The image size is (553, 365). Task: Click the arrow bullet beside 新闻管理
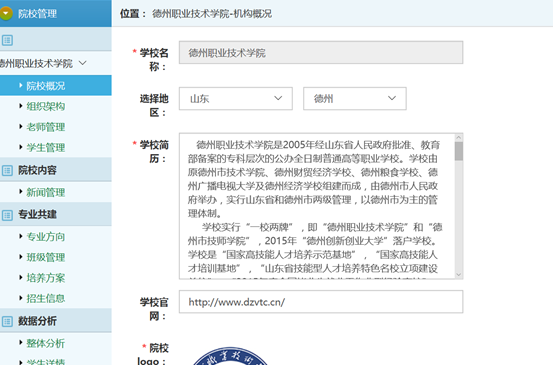(x=21, y=191)
